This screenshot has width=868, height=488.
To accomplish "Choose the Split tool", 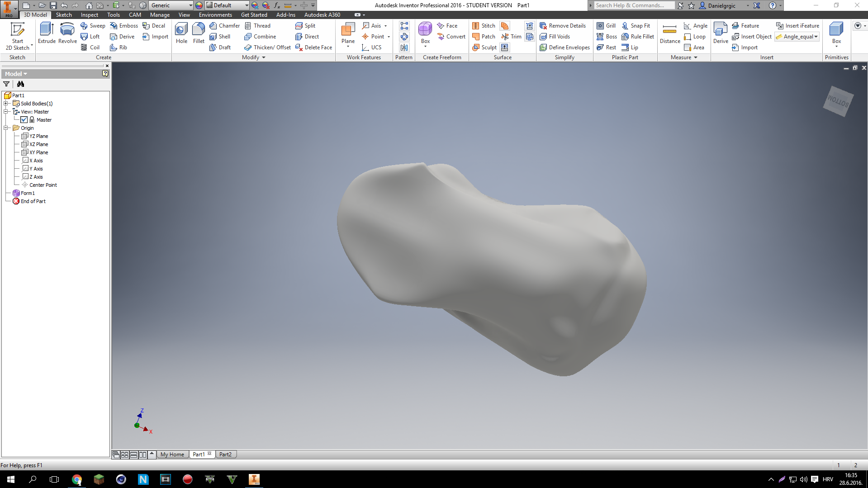I will pos(305,26).
